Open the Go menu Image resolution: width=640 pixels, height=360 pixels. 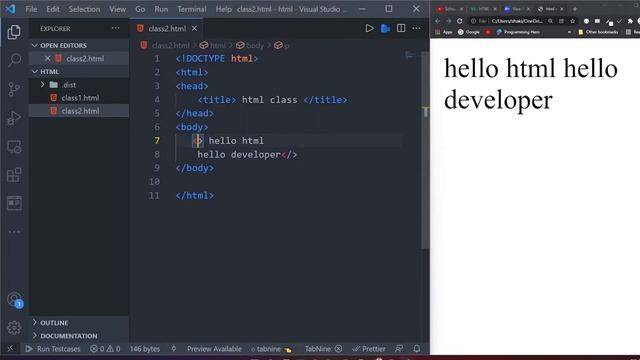tap(140, 9)
